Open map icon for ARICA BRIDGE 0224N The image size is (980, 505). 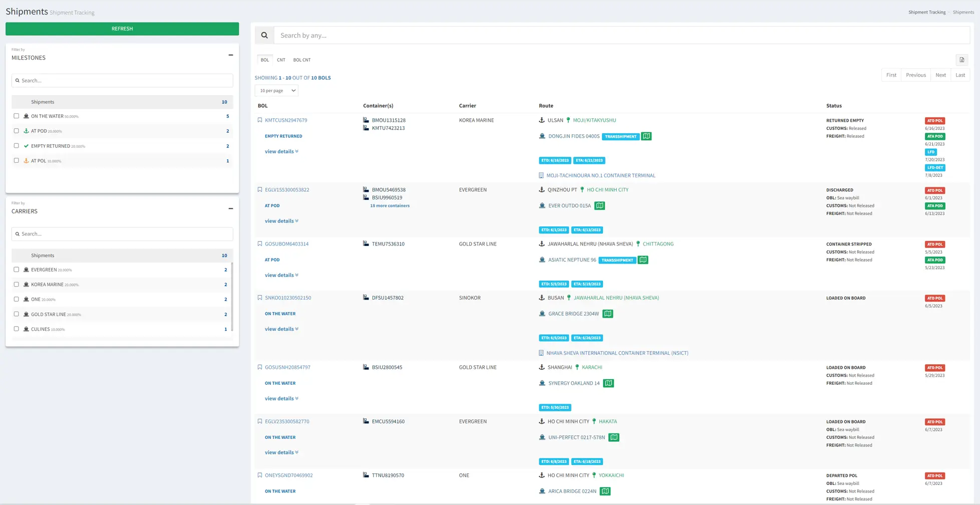[x=605, y=491]
